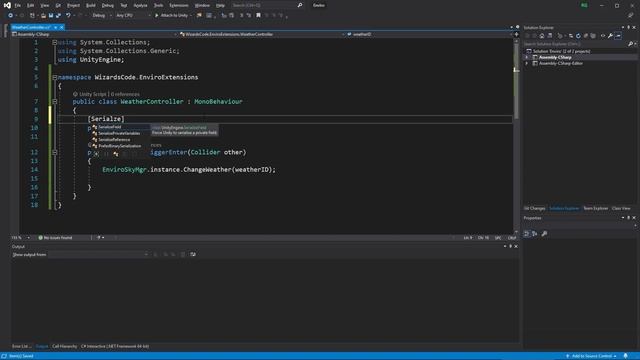Viewport: 640px width, 360px height.
Task: Select SerializeField in the IntelliSense list
Action: (120, 127)
